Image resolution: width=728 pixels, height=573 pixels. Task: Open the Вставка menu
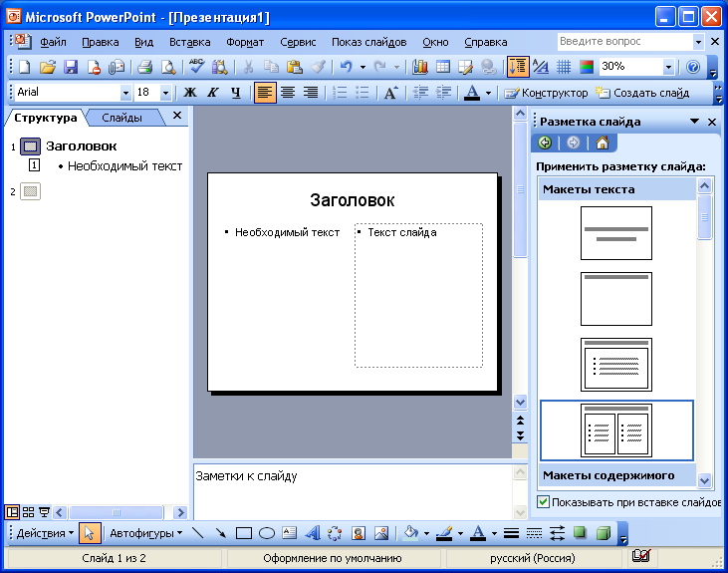[189, 42]
